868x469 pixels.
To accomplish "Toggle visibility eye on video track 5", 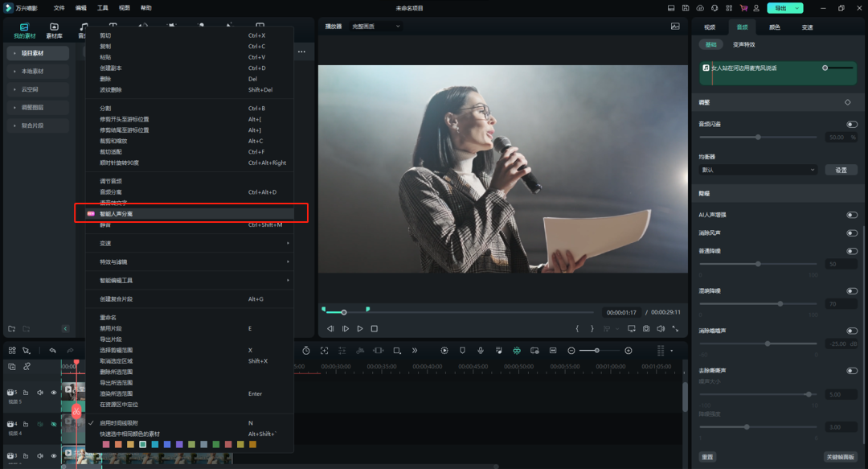I will 54,393.
